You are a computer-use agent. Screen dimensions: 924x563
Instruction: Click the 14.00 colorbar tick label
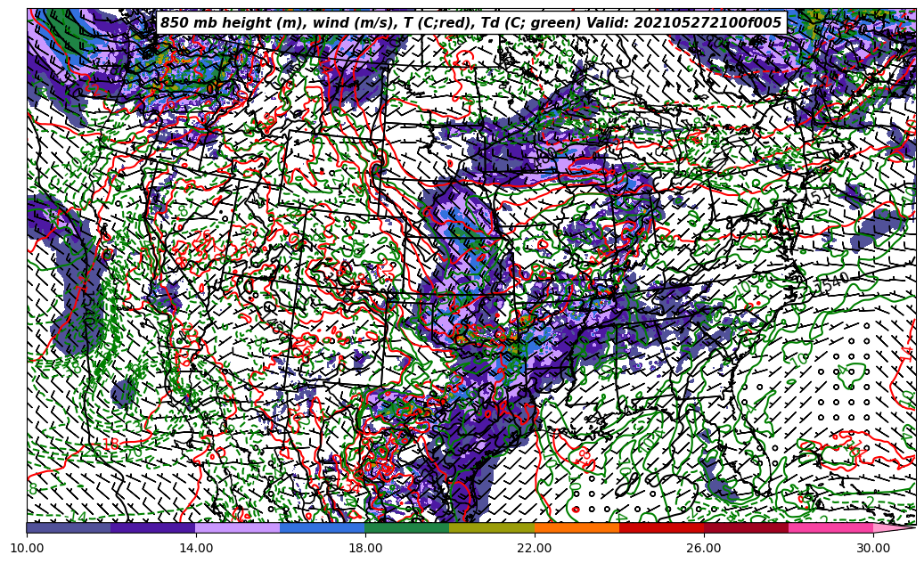(x=196, y=548)
